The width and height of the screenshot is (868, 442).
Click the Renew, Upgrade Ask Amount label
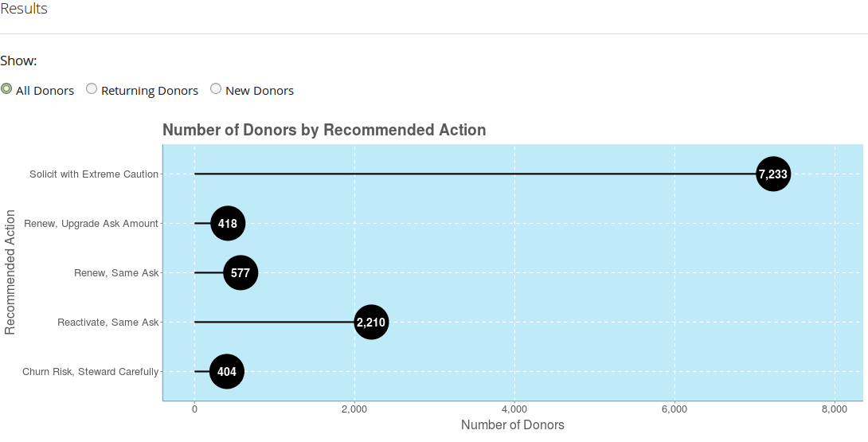(x=92, y=224)
